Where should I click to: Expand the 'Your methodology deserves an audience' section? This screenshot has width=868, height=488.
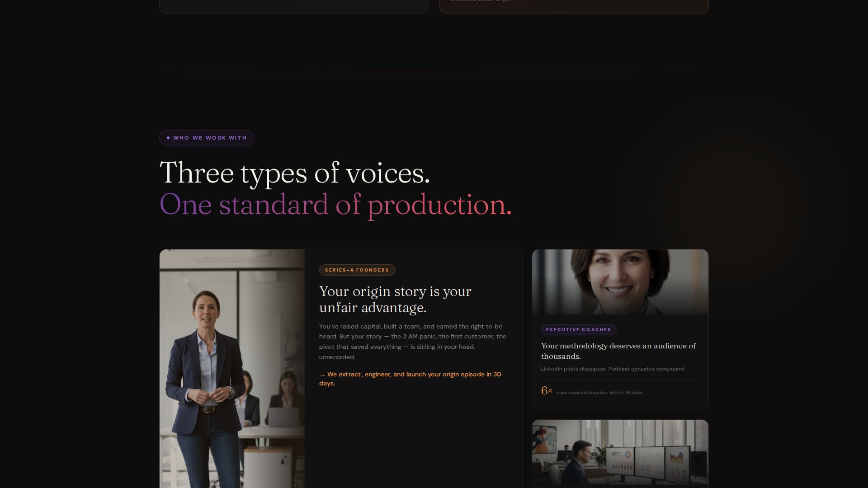618,351
